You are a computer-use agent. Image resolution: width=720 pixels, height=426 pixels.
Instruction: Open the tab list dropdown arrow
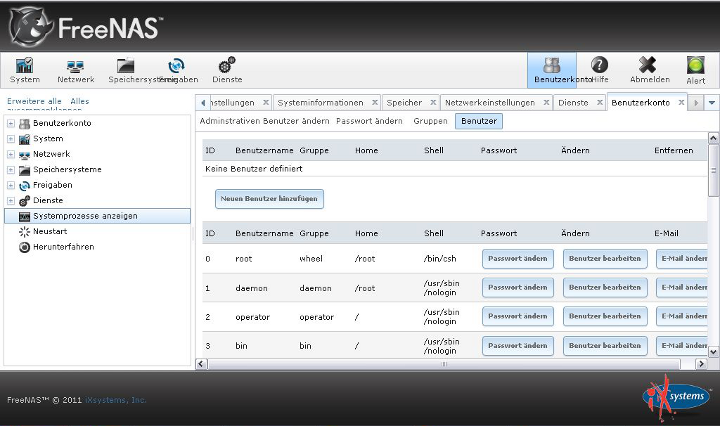712,103
